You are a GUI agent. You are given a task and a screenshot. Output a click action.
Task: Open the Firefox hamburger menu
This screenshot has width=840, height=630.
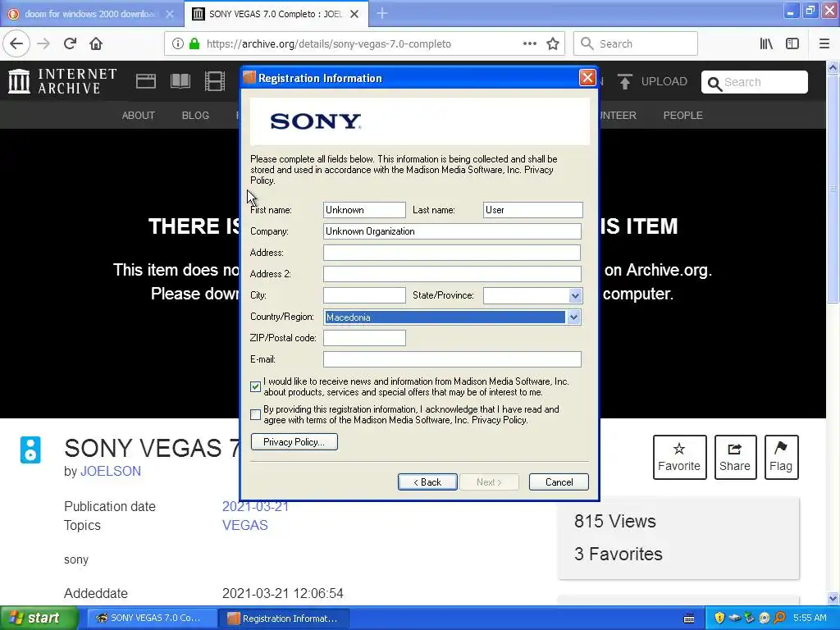click(824, 44)
